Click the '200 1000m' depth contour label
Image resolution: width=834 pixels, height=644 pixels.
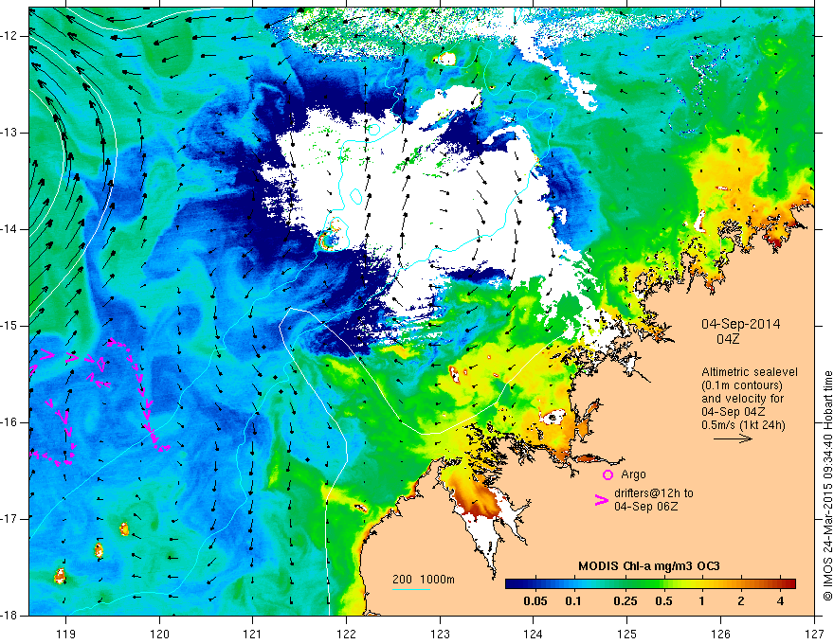[424, 580]
